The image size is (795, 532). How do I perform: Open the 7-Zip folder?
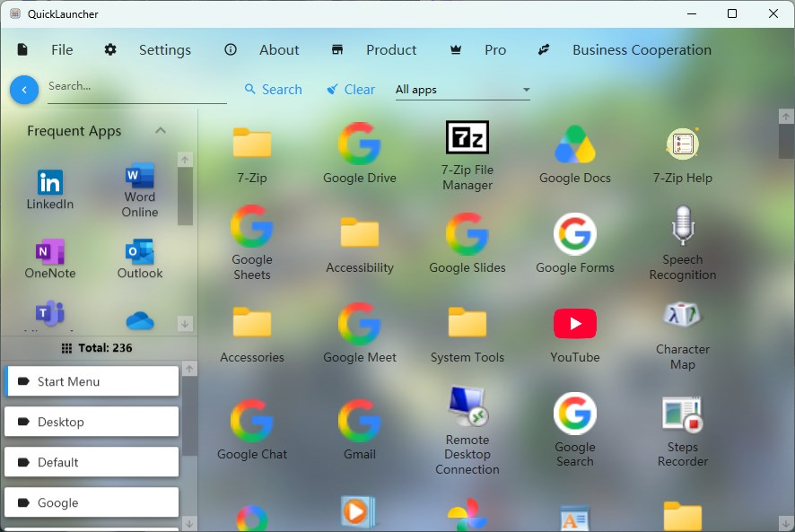click(252, 154)
